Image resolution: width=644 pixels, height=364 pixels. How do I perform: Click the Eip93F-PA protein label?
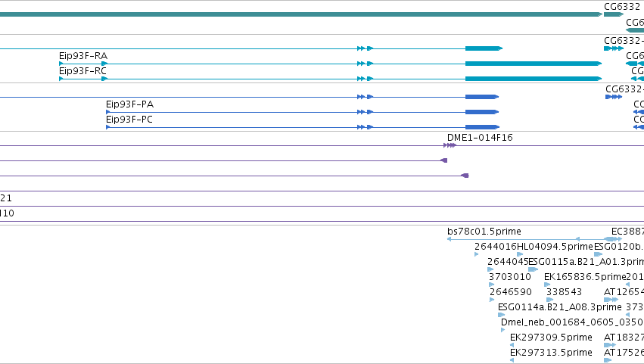[x=130, y=104]
